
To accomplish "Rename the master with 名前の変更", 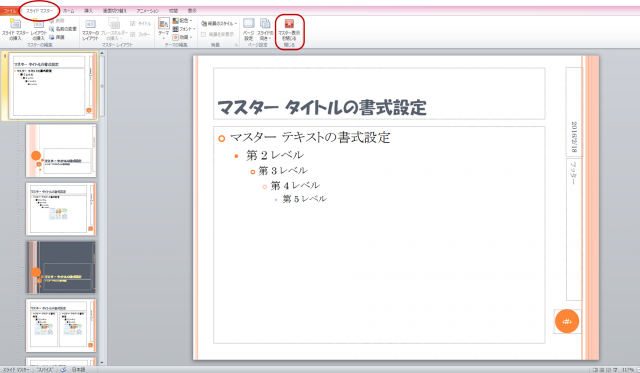I will (62, 29).
